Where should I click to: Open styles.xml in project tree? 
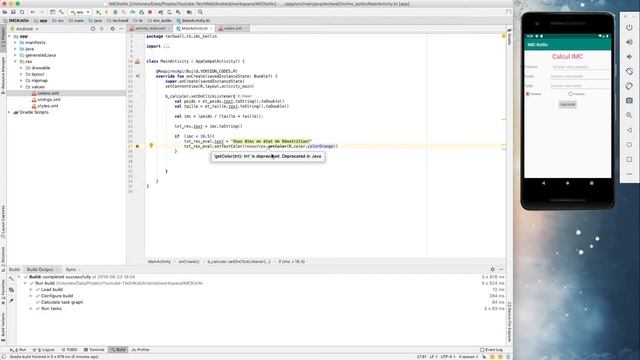tap(48, 106)
